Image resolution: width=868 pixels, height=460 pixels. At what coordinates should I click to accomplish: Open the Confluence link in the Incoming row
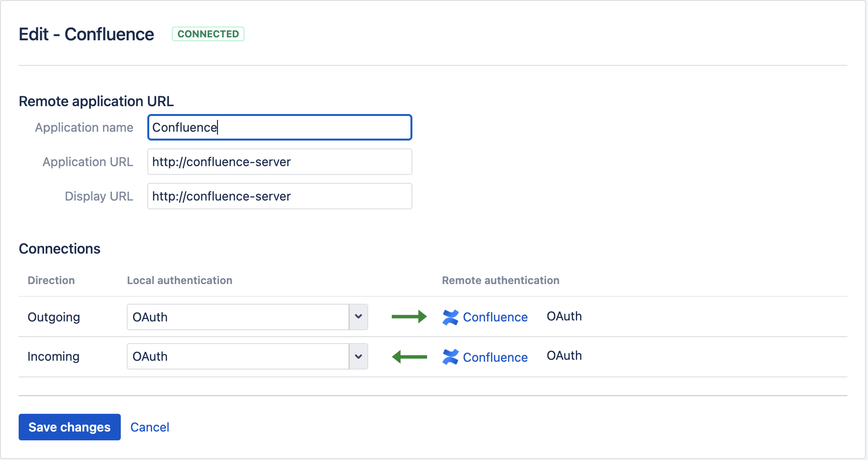pyautogui.click(x=495, y=357)
